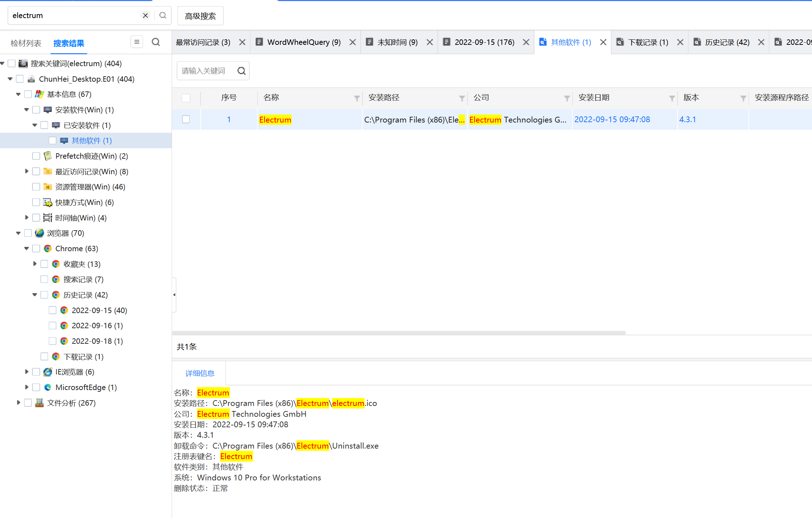Sort by the 序号 column header

229,98
